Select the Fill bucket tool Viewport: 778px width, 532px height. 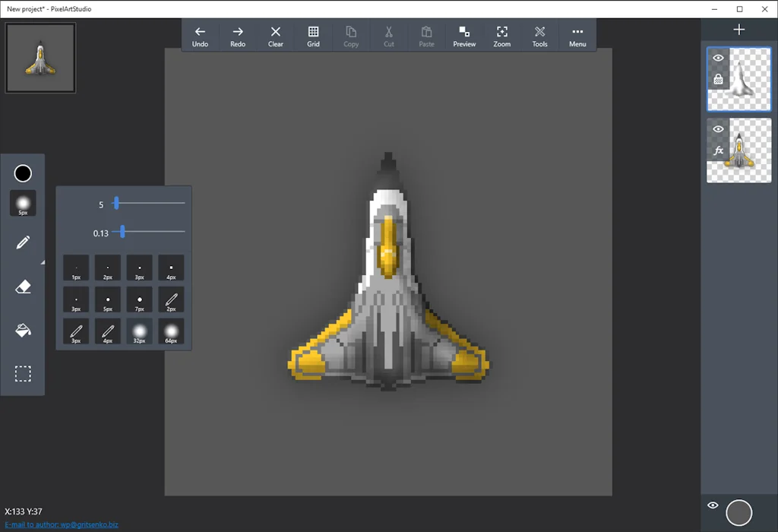click(23, 330)
